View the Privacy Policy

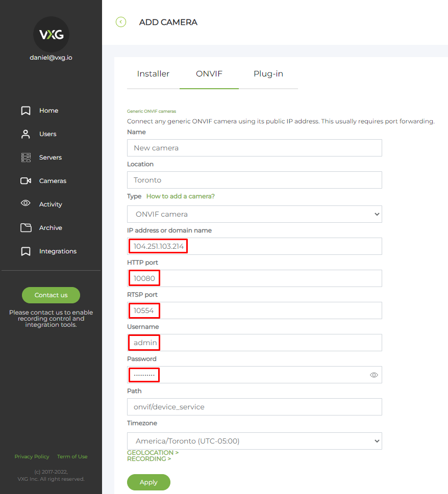32,456
